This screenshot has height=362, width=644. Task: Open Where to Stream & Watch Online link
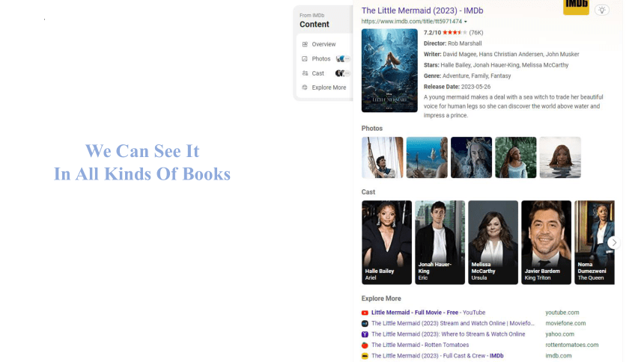pos(448,334)
